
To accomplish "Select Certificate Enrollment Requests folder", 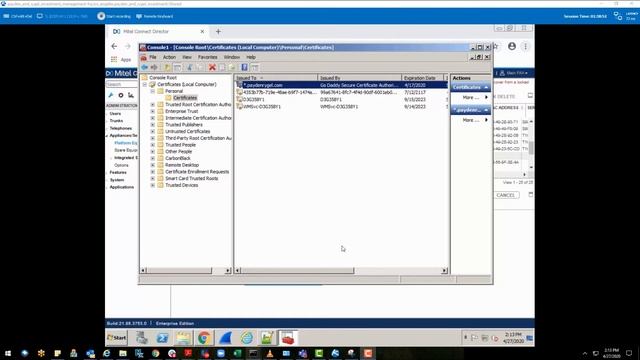I will (x=197, y=172).
